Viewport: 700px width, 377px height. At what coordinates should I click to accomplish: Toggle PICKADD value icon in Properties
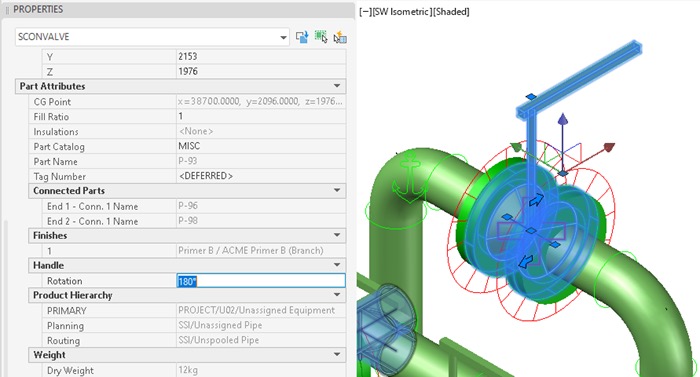302,37
